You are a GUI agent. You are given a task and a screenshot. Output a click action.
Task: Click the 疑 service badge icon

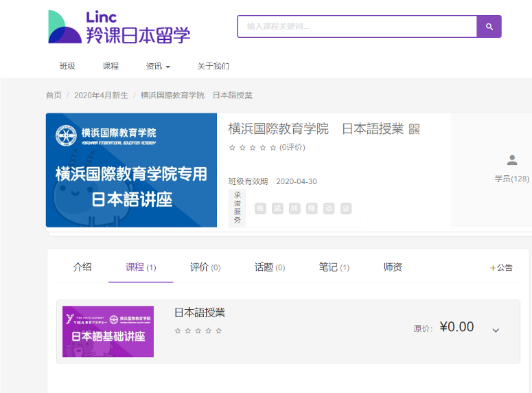(x=312, y=208)
